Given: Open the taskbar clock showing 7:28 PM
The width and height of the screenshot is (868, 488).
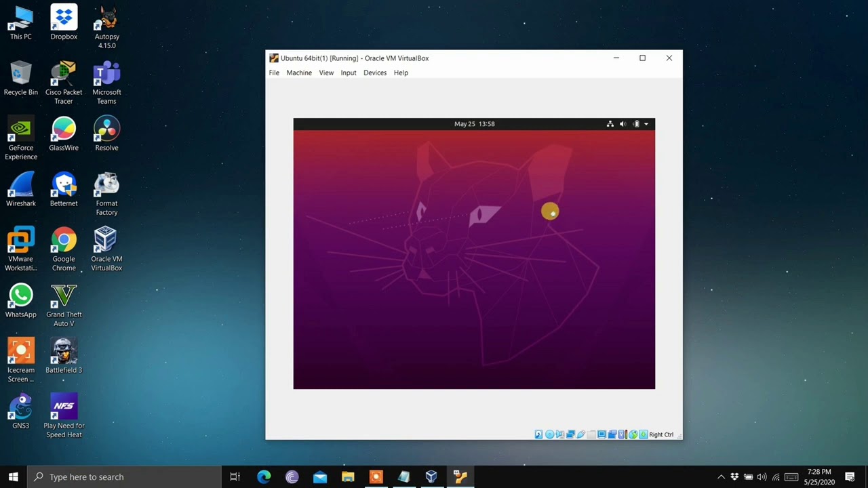Looking at the screenshot, I should point(819,476).
